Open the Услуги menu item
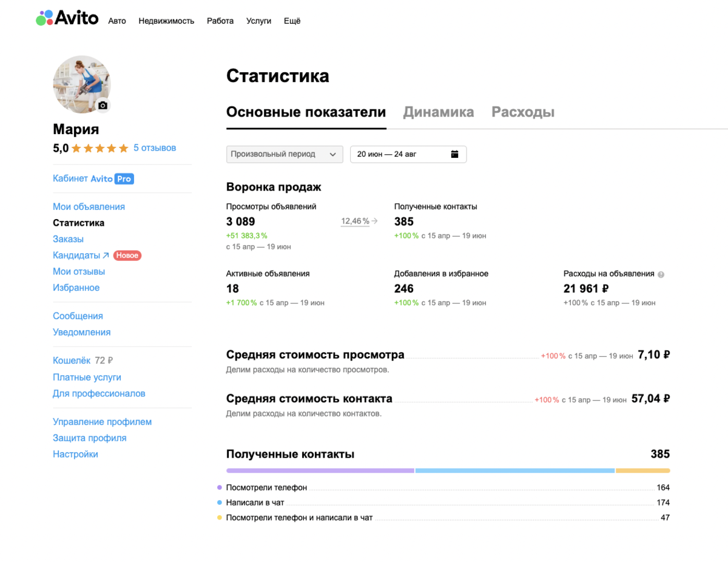The width and height of the screenshot is (728, 562). pyautogui.click(x=259, y=21)
